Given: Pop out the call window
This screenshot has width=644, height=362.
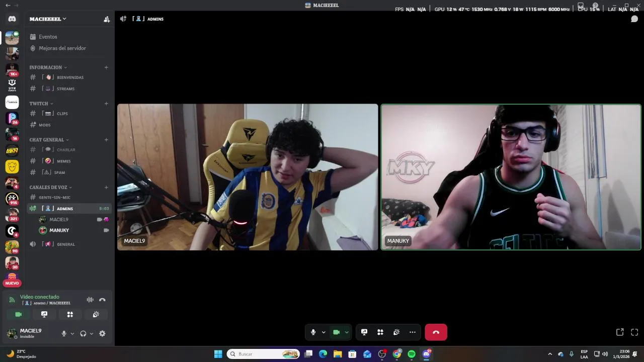Looking at the screenshot, I should coord(620,332).
